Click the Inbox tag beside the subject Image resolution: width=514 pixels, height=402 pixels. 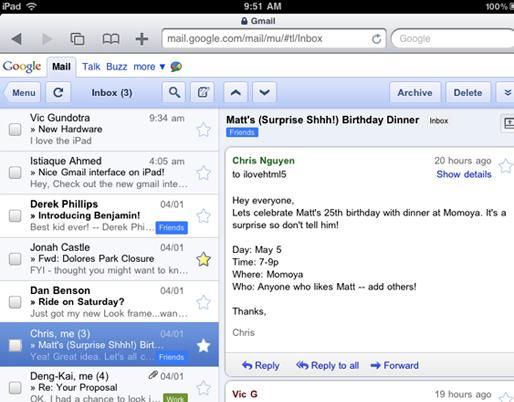439,121
